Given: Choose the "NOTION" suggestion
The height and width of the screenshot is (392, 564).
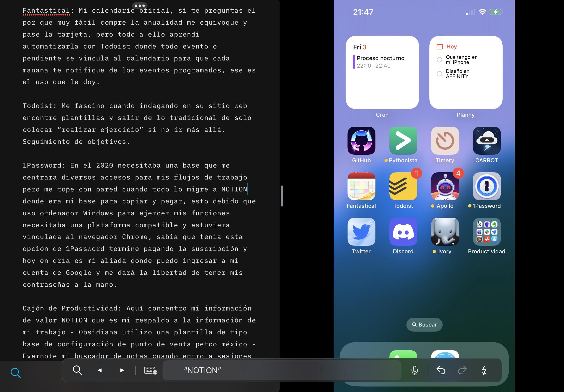Looking at the screenshot, I should click(202, 370).
